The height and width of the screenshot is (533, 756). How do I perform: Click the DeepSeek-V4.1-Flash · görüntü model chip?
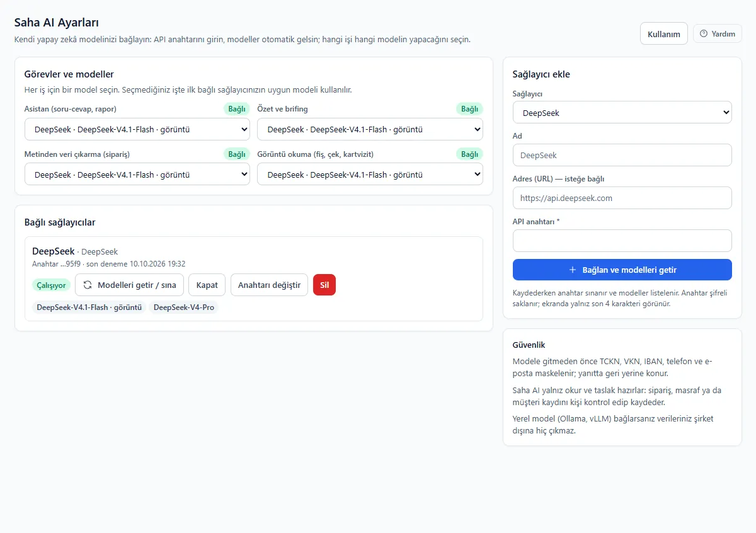click(x=89, y=307)
